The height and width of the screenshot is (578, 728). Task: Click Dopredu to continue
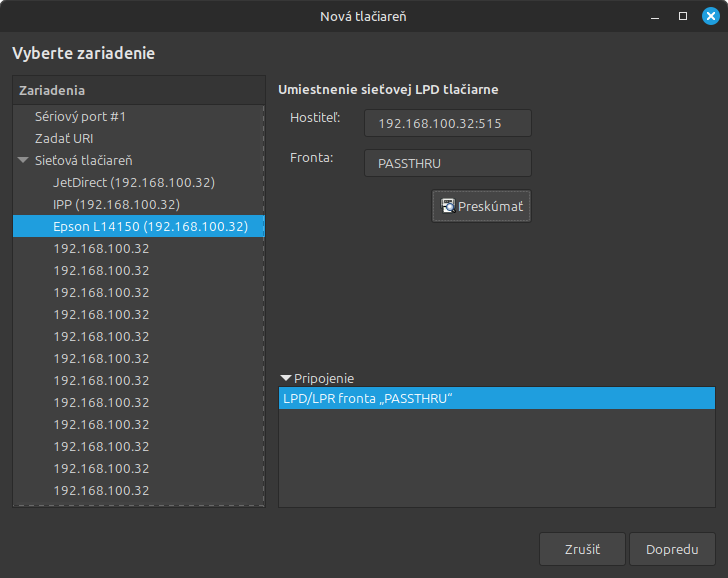[672, 549]
